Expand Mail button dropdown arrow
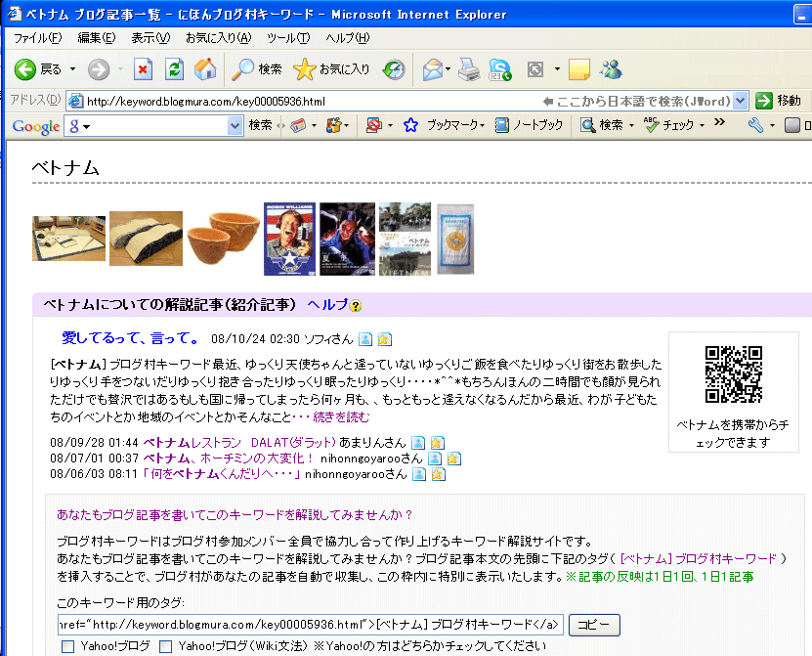Viewport: 812px width, 656px height. 448,68
